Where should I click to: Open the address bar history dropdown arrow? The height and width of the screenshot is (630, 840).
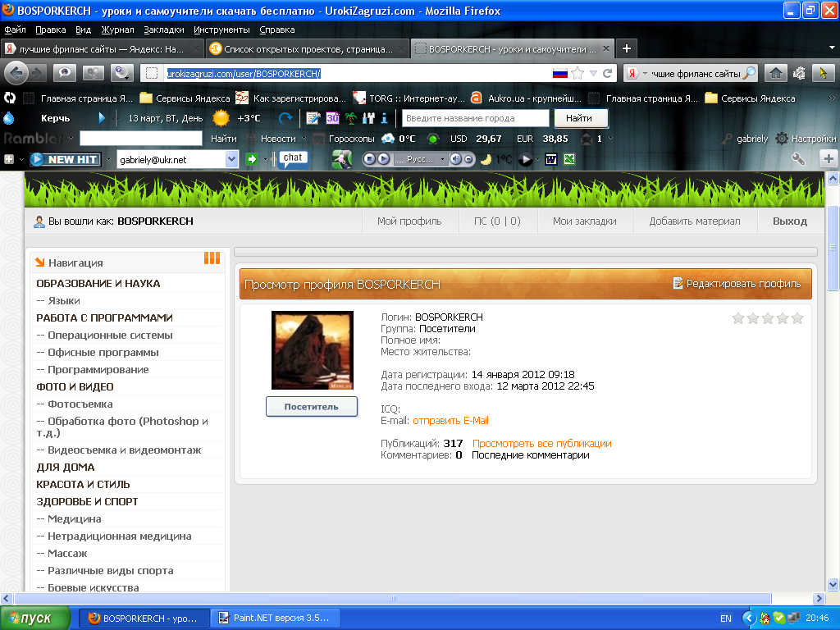point(593,73)
